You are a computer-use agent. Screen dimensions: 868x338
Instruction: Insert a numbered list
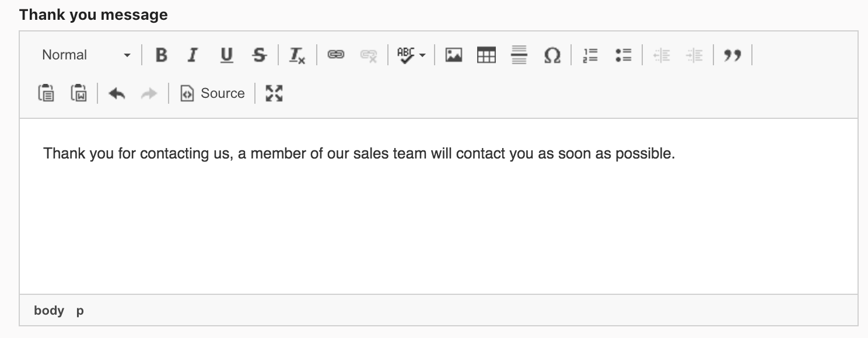(590, 55)
